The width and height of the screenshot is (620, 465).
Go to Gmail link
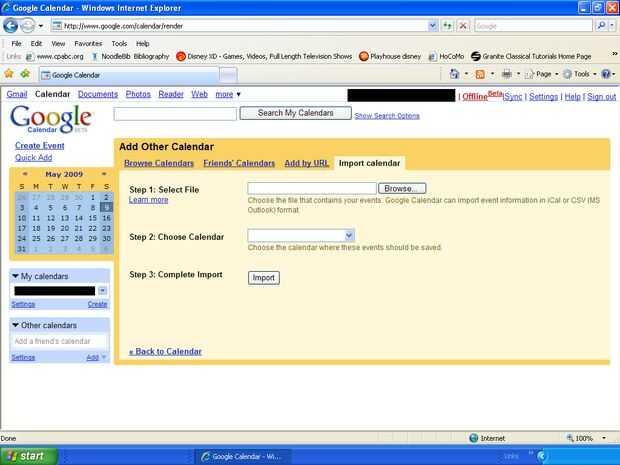[17, 94]
